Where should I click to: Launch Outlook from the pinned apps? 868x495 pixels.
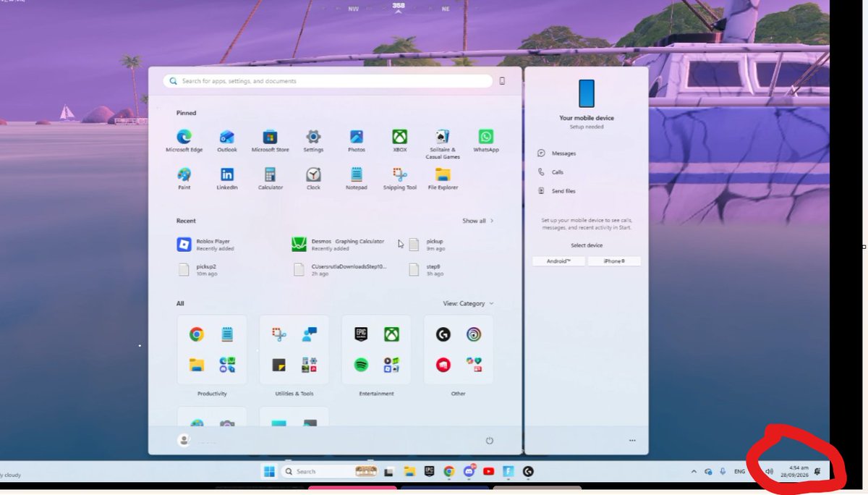pos(227,140)
